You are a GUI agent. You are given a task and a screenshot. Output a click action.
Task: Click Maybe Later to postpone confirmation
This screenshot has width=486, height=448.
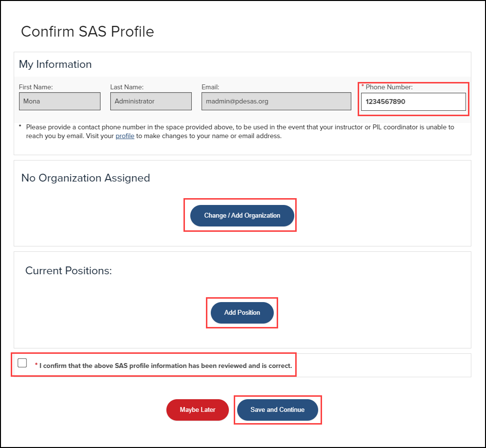197,410
